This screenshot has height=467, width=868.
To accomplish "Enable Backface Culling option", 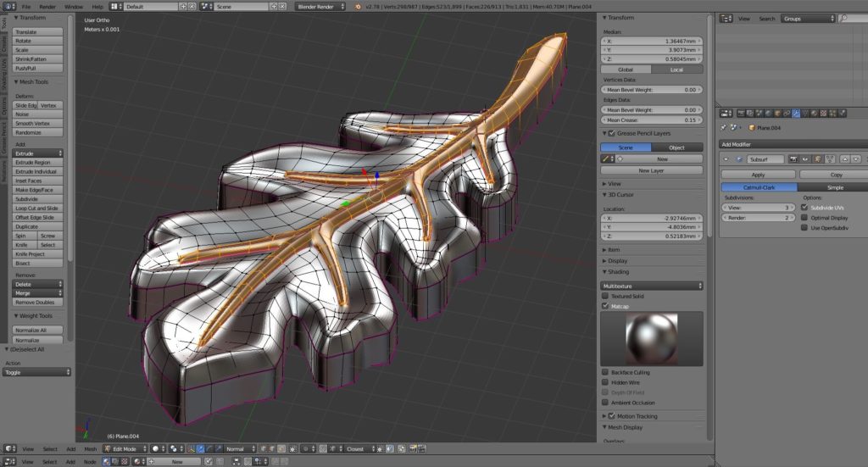I will tap(605, 372).
